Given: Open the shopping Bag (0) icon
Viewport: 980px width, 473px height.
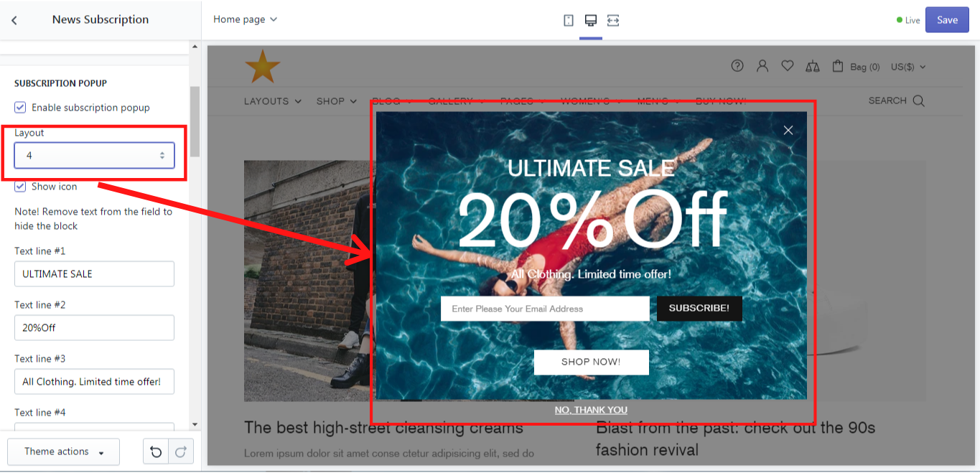Looking at the screenshot, I should coord(838,66).
